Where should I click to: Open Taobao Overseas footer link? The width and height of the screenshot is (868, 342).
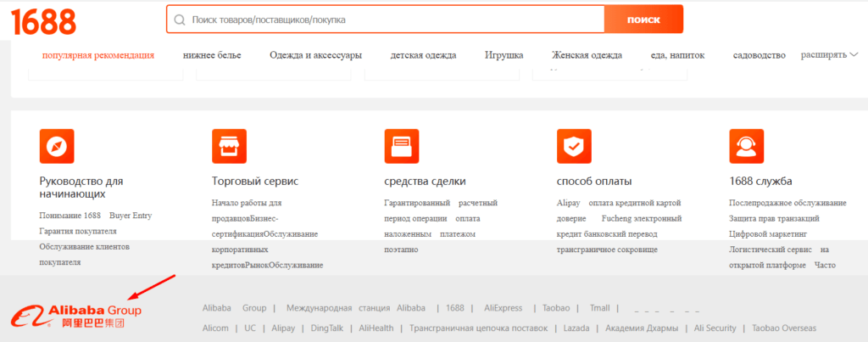pos(784,328)
